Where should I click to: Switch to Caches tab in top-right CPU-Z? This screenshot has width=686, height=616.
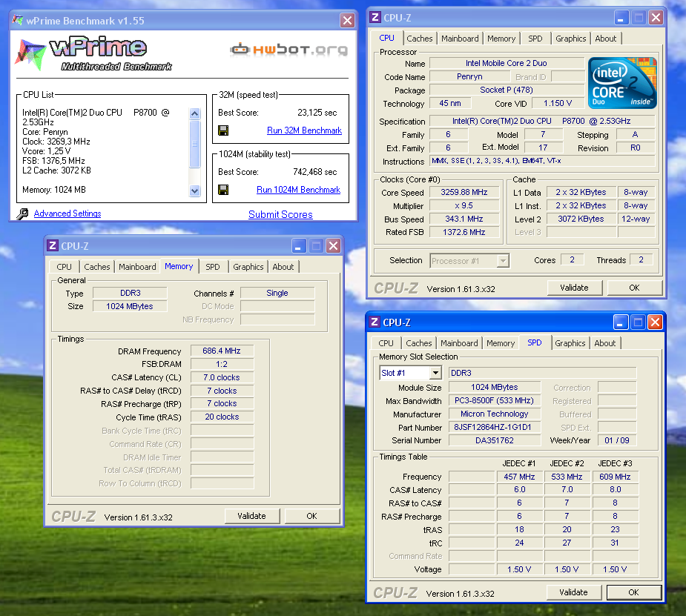pos(419,39)
